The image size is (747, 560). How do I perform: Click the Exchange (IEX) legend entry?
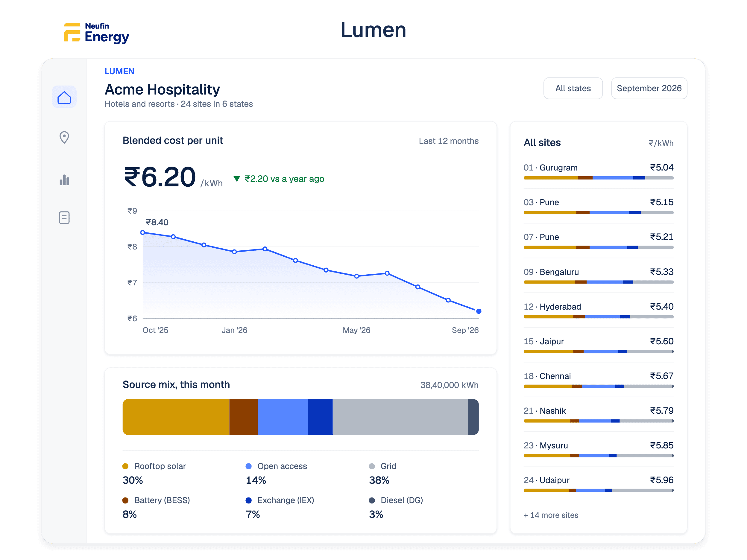[x=280, y=507]
